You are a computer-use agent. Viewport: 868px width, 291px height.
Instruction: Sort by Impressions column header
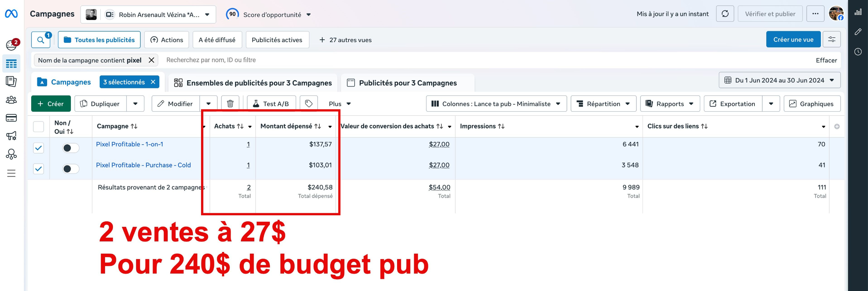[482, 126]
